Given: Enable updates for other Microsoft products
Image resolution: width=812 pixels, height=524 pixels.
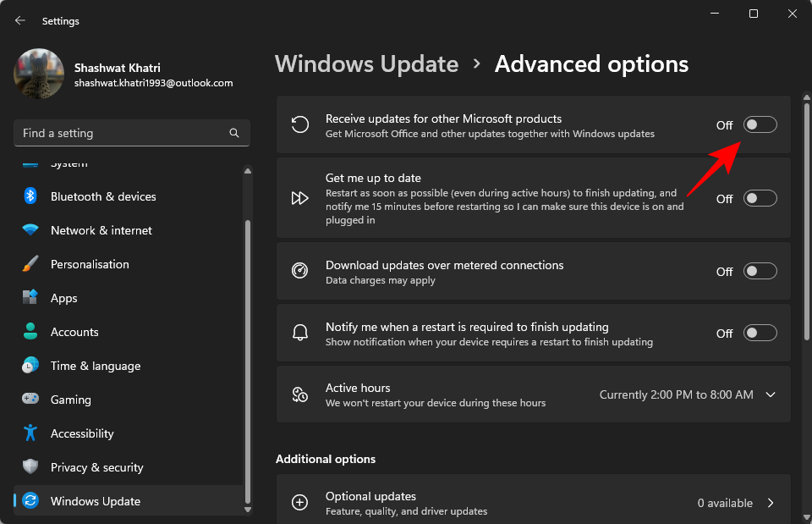Looking at the screenshot, I should 760,125.
